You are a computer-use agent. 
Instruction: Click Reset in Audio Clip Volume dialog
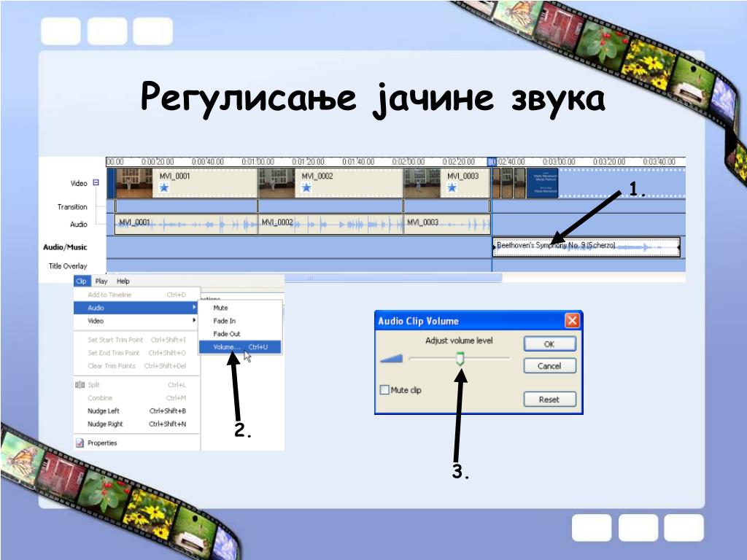(550, 399)
